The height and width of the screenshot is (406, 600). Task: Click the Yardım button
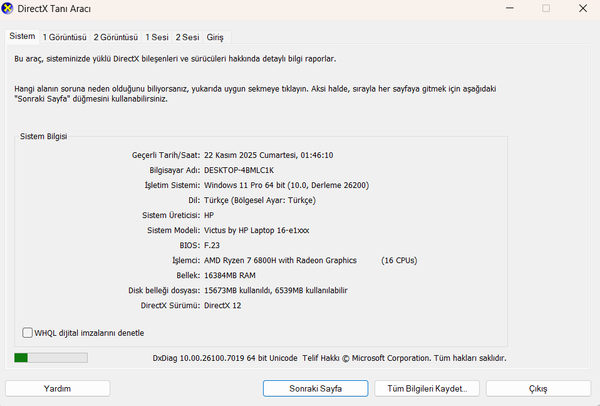click(57, 388)
